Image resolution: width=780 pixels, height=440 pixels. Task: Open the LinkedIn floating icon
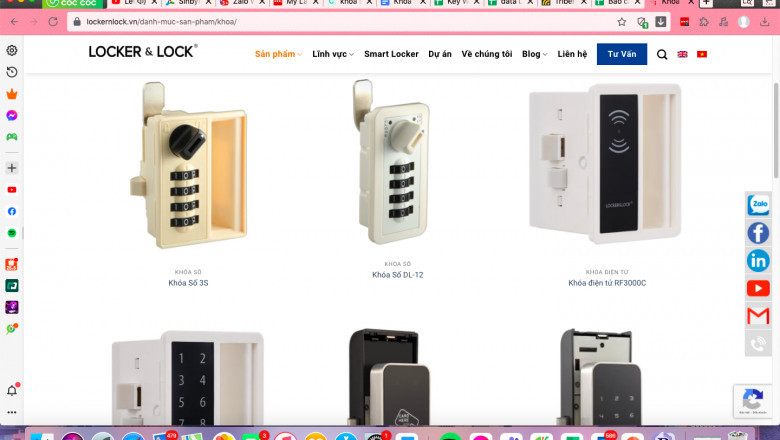click(758, 261)
